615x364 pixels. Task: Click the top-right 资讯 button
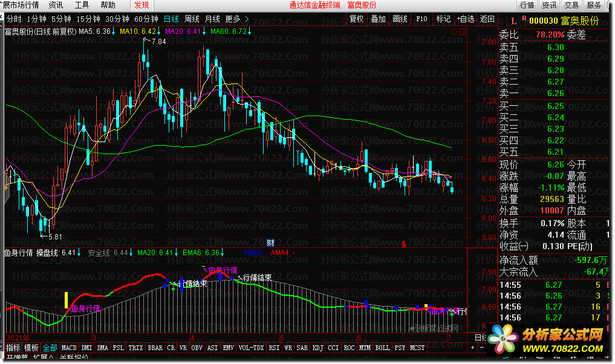point(549,5)
